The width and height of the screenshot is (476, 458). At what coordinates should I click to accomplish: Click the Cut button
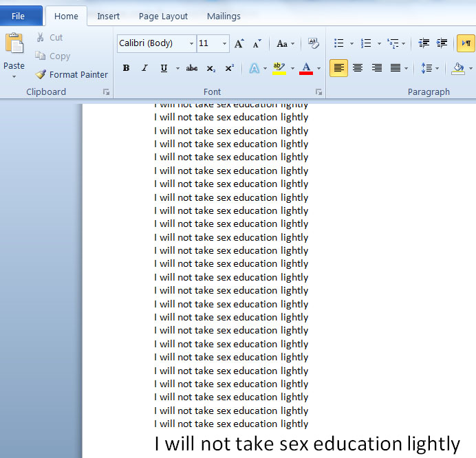50,38
